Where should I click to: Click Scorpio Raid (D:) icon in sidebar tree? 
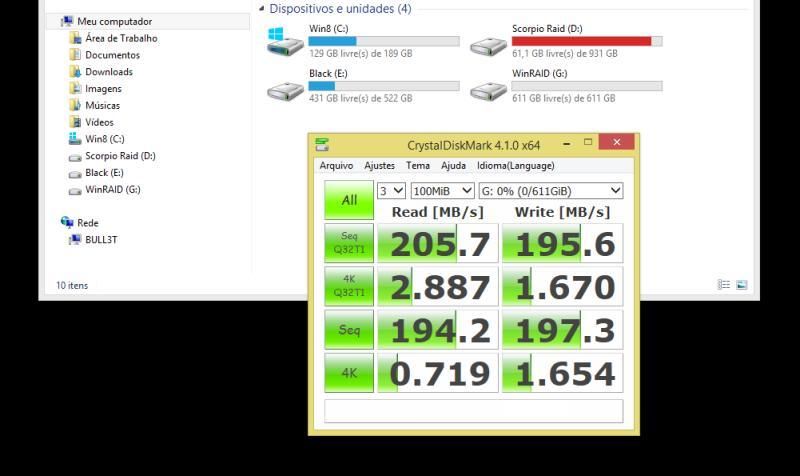tap(75, 157)
